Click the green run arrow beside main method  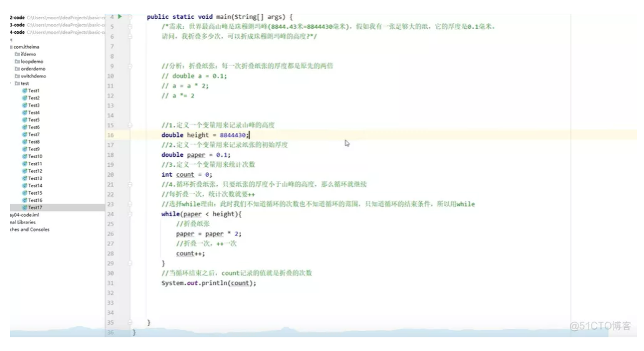[120, 16]
